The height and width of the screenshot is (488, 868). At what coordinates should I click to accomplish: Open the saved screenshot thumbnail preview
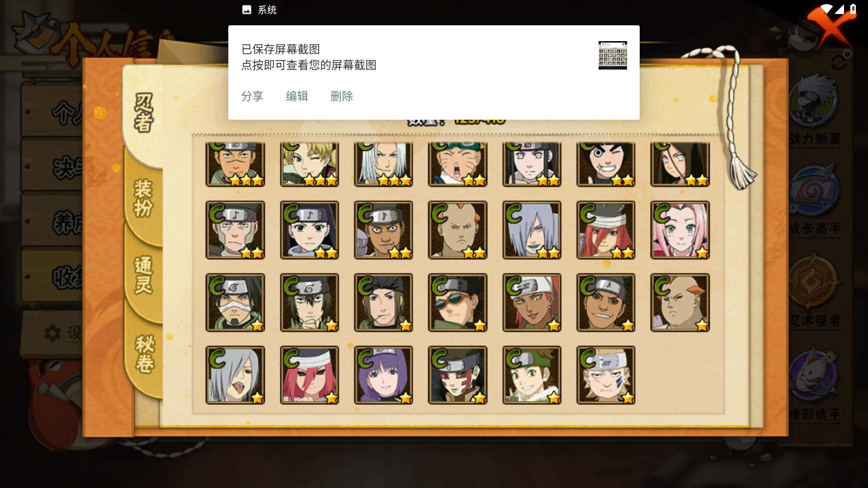[613, 55]
